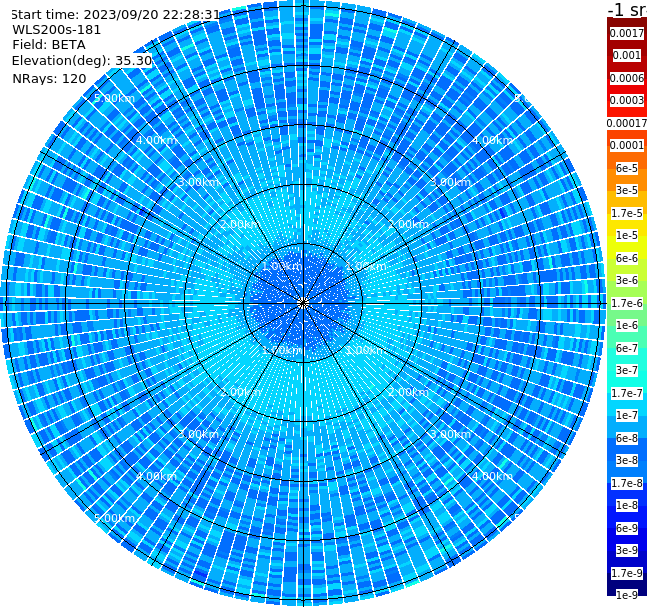Select the lower-right quadrant 4.00km ring label

493,476
